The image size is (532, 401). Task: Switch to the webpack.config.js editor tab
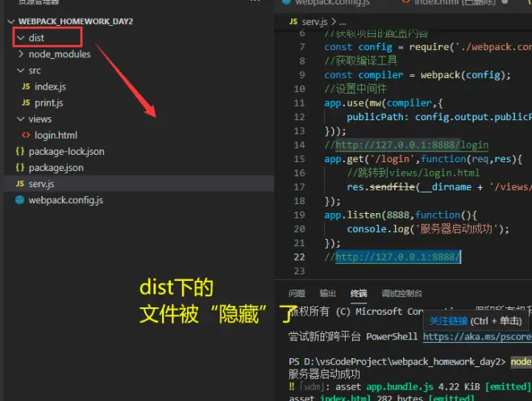(332, 2)
